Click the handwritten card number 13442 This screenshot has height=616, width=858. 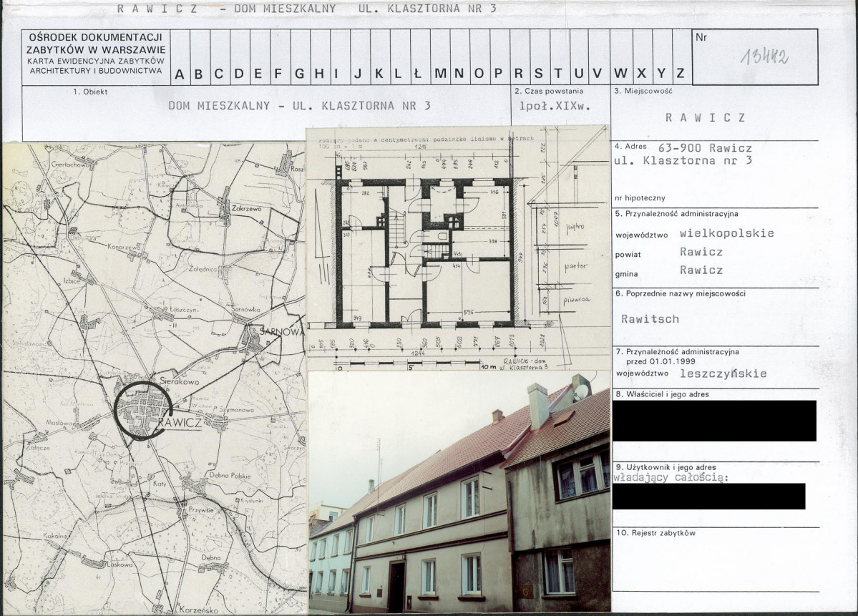765,55
